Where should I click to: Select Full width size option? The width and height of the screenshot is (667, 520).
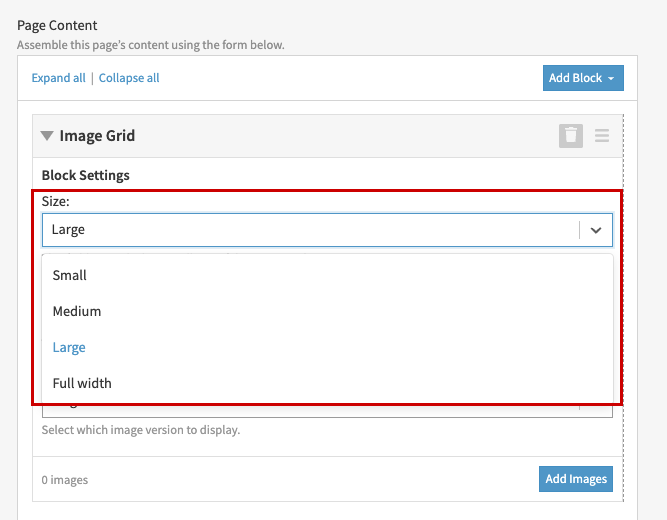(82, 383)
